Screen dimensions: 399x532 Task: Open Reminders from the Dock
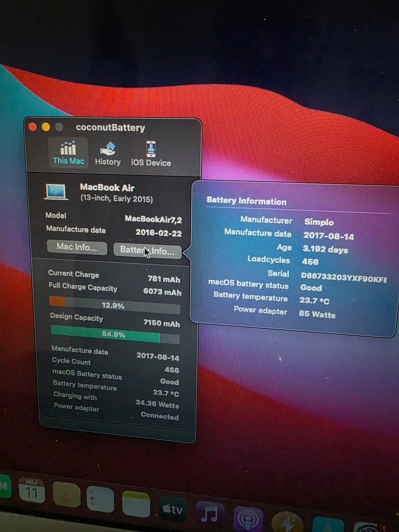click(100, 500)
